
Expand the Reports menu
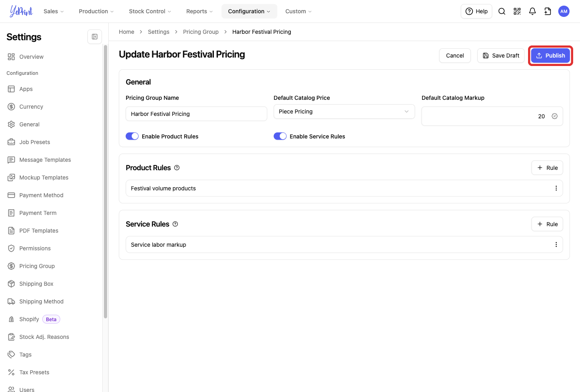[199, 11]
